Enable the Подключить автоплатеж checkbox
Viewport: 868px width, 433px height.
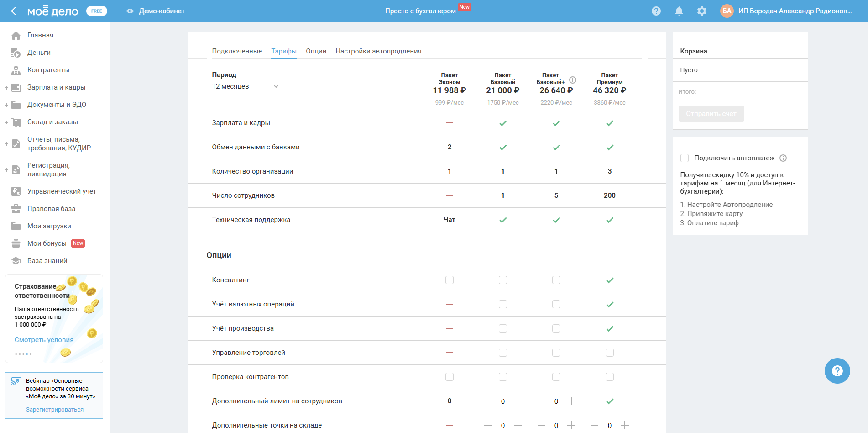tap(685, 158)
